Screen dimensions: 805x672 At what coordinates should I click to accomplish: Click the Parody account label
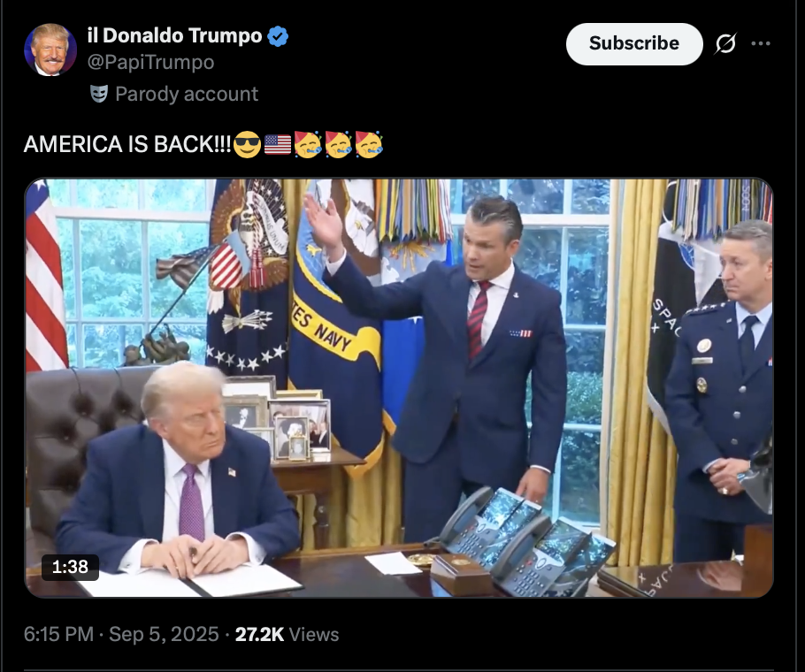coord(187,94)
